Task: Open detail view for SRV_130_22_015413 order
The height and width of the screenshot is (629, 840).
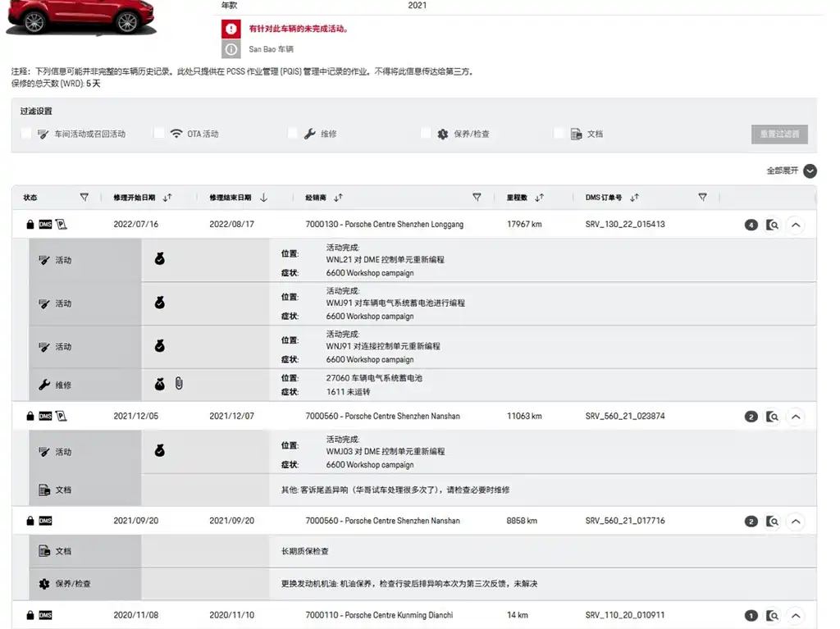Action: (x=772, y=225)
